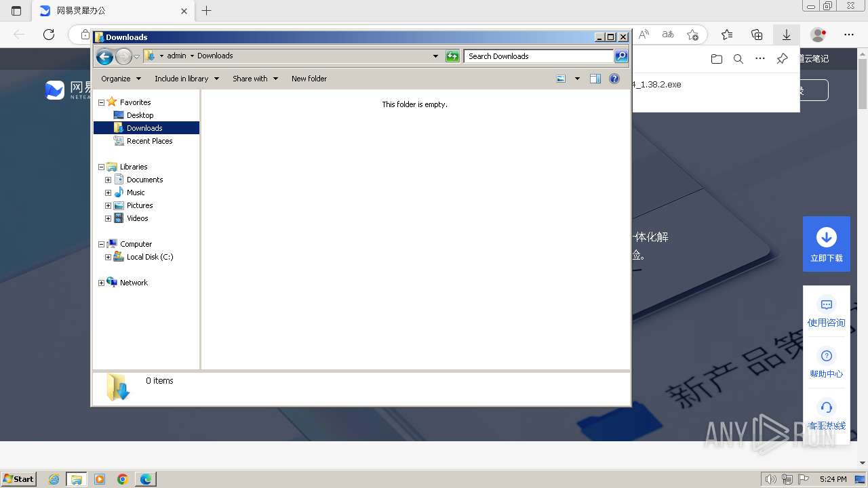Viewport: 868px width, 488px height.
Task: Open Edge Favorites list icon
Action: (x=727, y=35)
